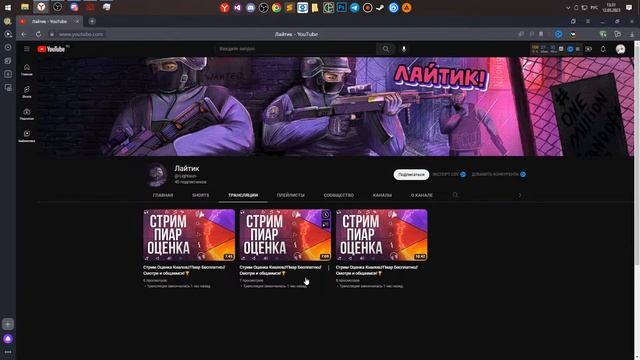
Task: Open Subscriptions in YouTube sidebar
Action: (x=27, y=114)
